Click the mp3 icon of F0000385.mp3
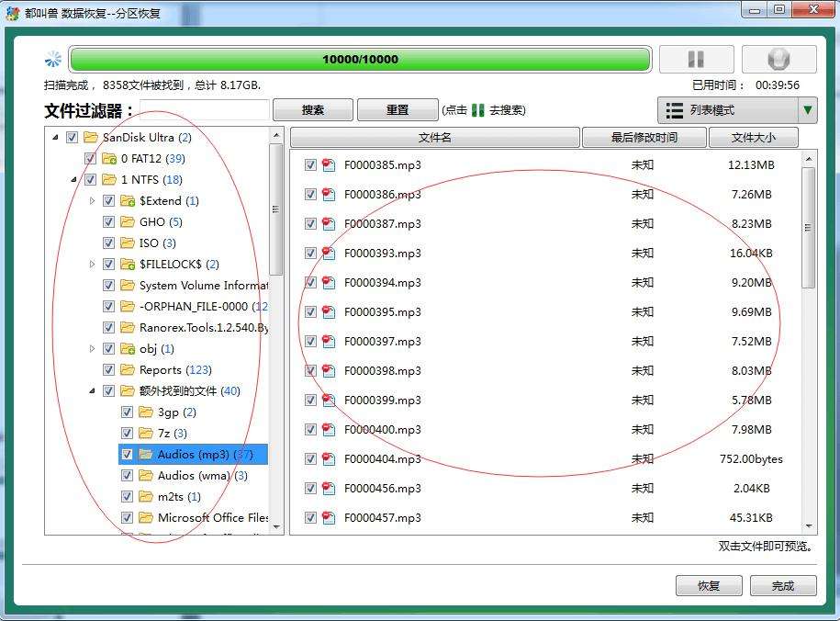This screenshot has height=621, width=840. (x=329, y=165)
